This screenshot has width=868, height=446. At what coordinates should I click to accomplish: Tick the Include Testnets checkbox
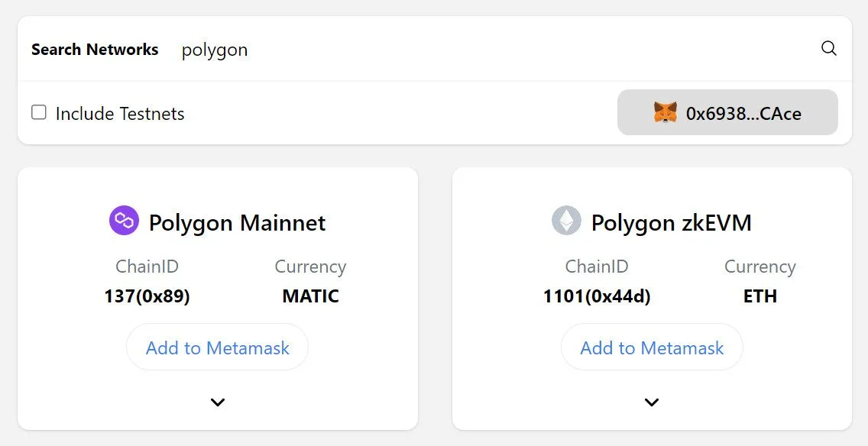[x=39, y=112]
